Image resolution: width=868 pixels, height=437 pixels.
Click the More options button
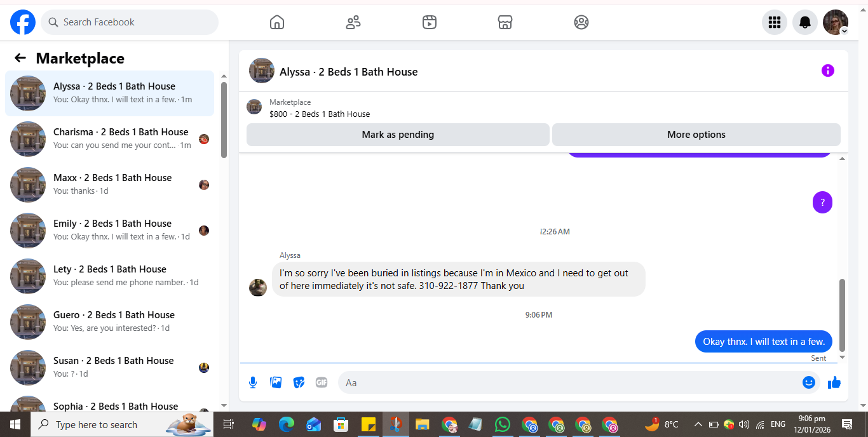pyautogui.click(x=696, y=135)
